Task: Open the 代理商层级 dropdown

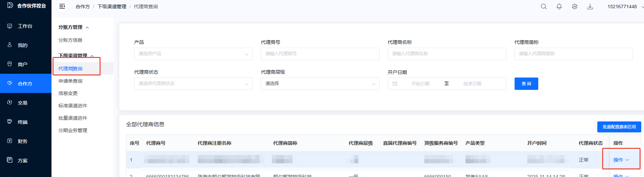Action: pos(320,84)
